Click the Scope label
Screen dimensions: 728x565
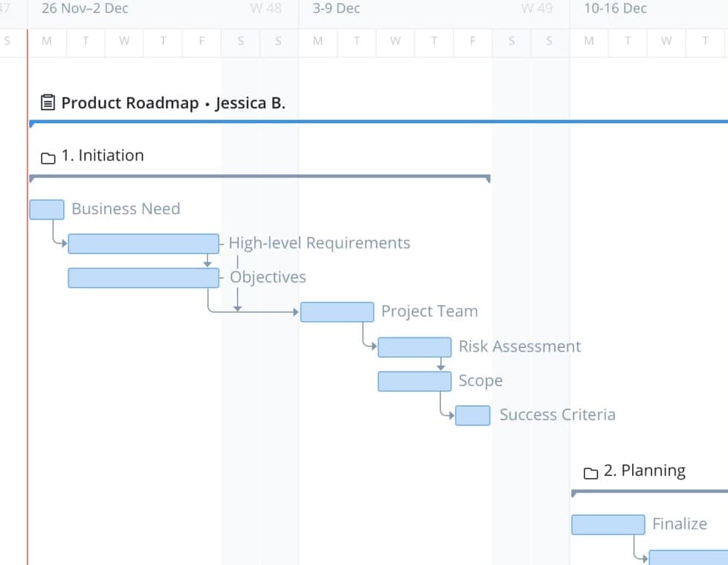point(480,381)
